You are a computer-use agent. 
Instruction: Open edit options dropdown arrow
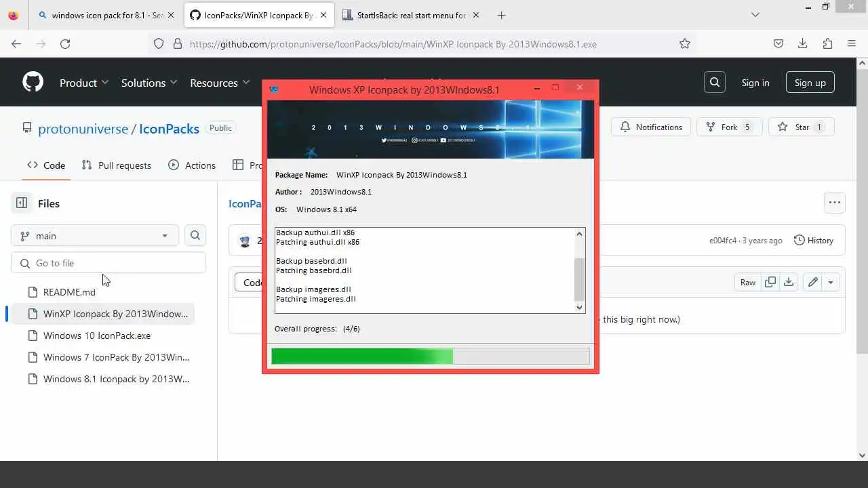pyautogui.click(x=831, y=282)
